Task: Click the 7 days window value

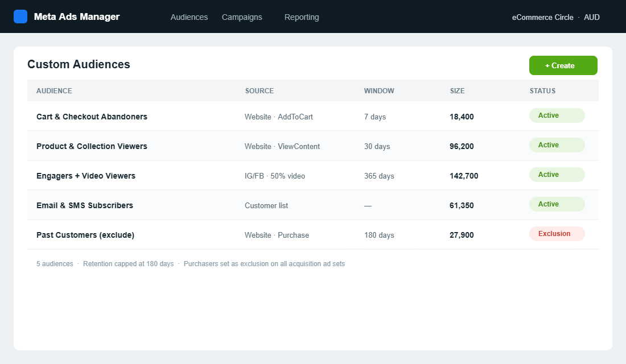Action: point(375,117)
